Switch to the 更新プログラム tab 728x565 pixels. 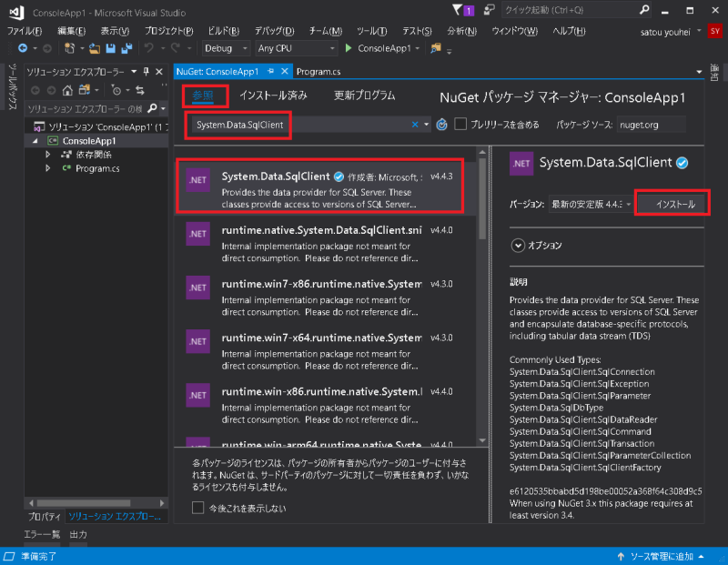point(365,96)
